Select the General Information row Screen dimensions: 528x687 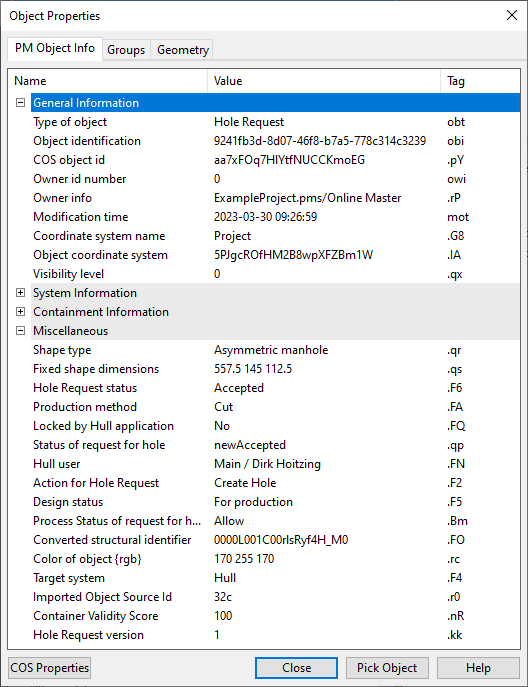pos(275,103)
